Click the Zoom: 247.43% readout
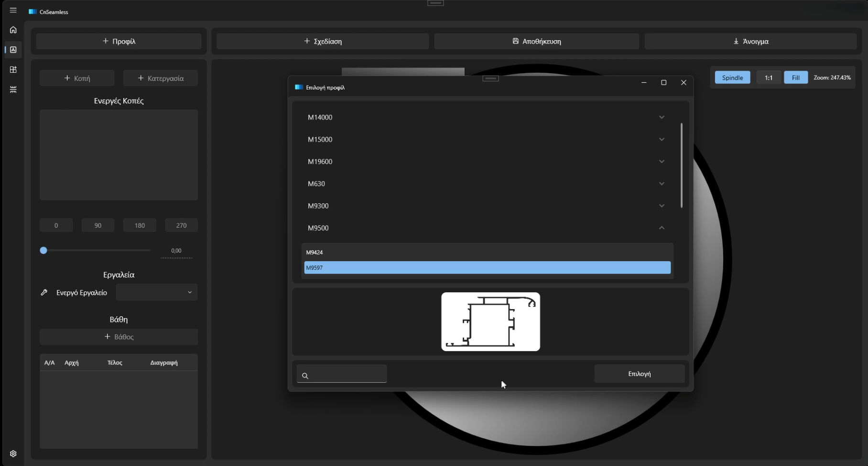 832,78
